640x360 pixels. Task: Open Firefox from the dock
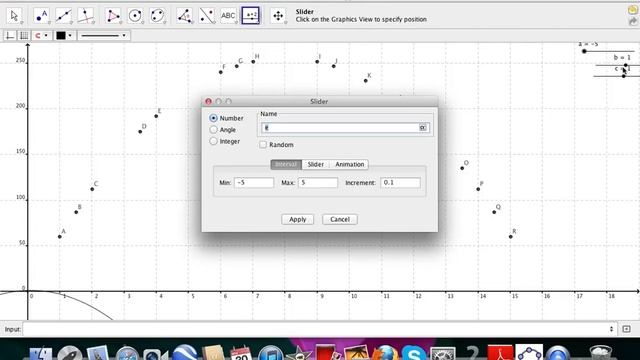tap(385, 353)
